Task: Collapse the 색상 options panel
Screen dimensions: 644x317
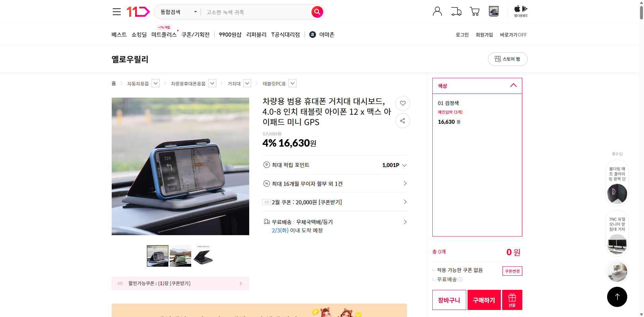Action: point(513,86)
